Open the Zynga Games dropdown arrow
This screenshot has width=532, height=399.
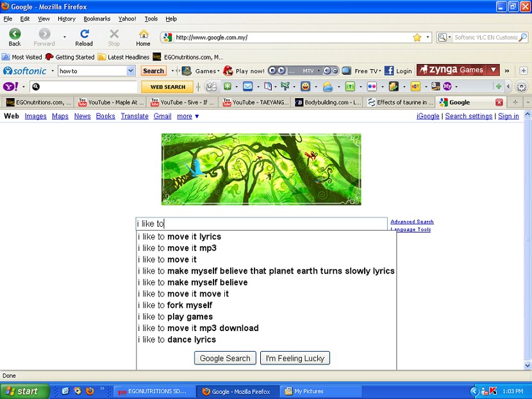coord(494,70)
